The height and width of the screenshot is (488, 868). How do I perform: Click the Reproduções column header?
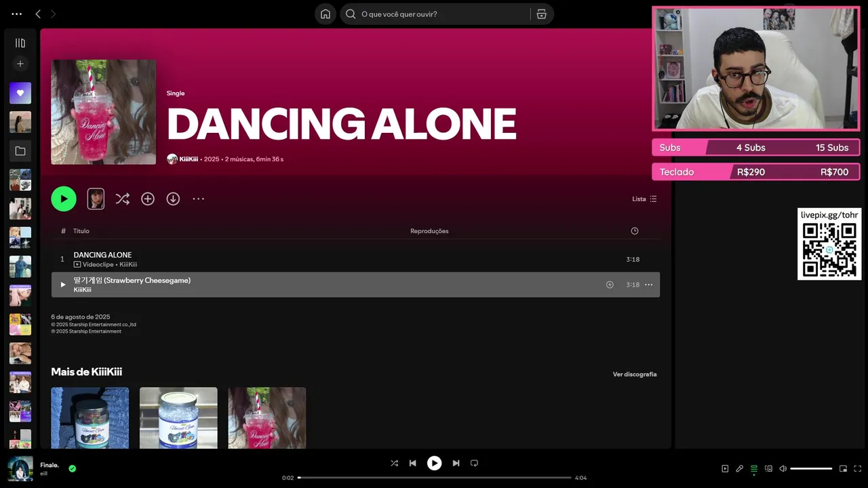(429, 231)
